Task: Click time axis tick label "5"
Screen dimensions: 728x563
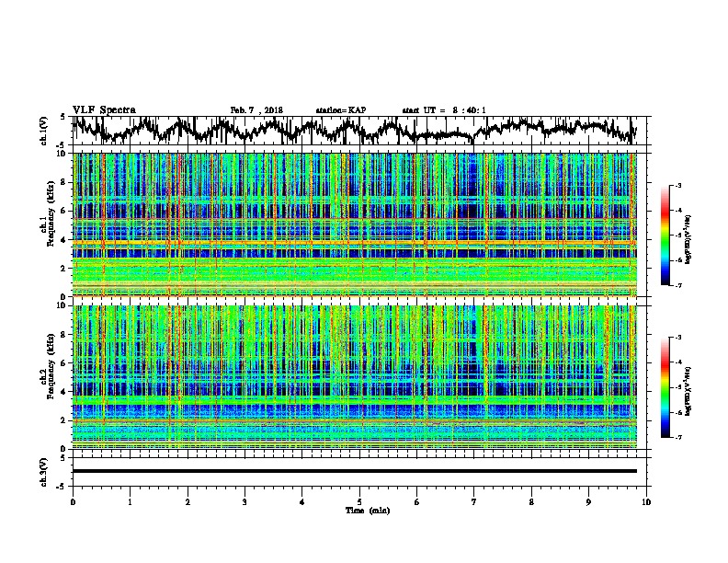Action: (359, 502)
